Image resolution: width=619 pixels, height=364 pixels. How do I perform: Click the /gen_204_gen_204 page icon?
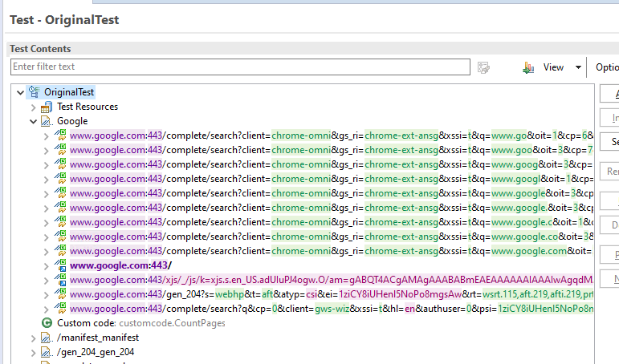point(47,352)
